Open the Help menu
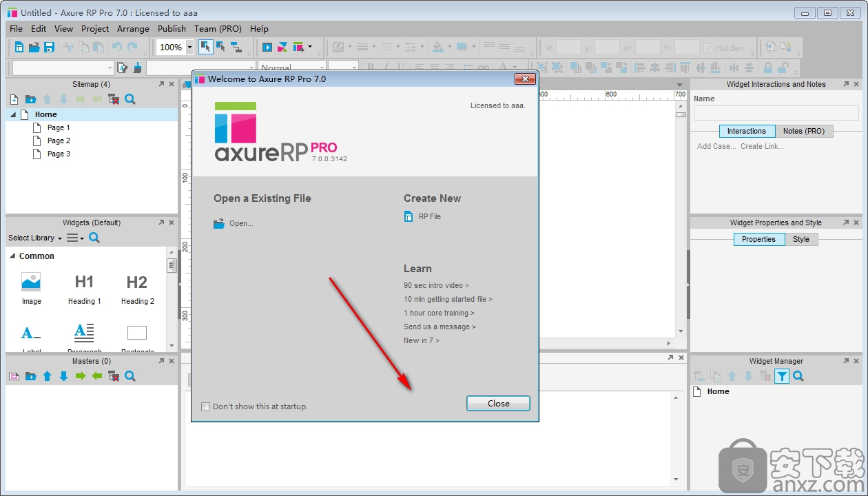This screenshot has width=868, height=496. (x=259, y=29)
